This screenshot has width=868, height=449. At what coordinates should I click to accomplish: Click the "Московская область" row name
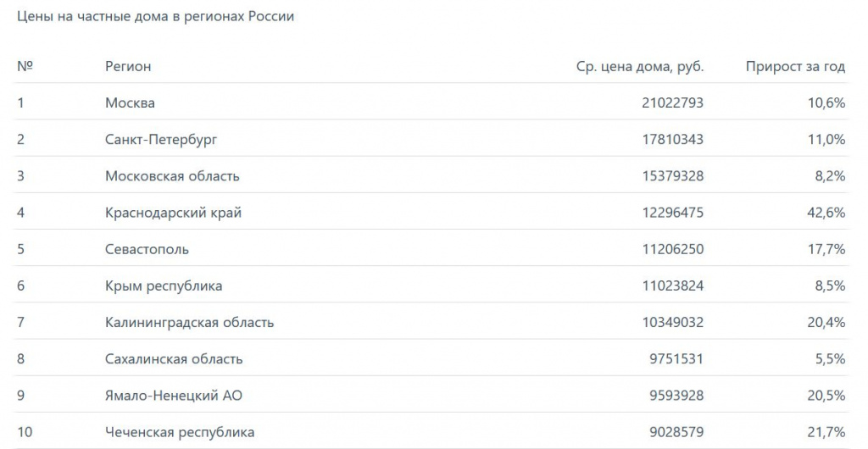click(x=172, y=176)
